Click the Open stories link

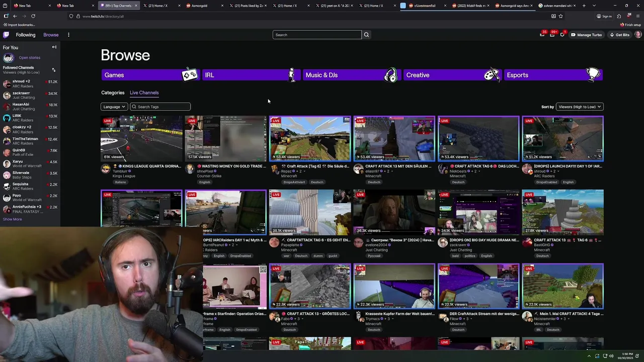(30, 58)
